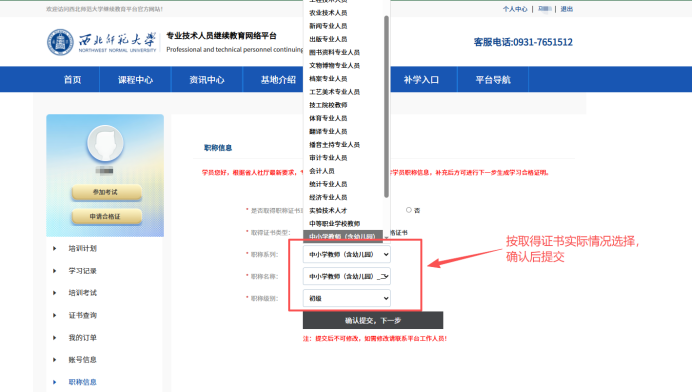692x392 pixels.
Task: Open 培训计划 in the sidebar
Action: pos(83,249)
